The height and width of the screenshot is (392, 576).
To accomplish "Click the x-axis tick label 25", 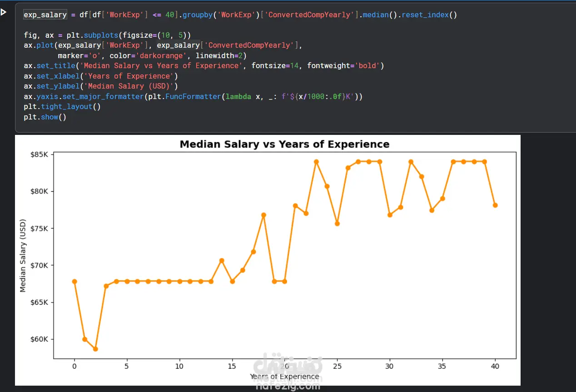I will pyautogui.click(x=337, y=366).
